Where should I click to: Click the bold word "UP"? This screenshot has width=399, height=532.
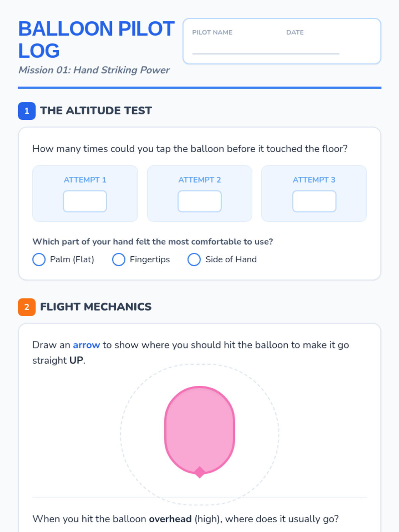click(76, 360)
